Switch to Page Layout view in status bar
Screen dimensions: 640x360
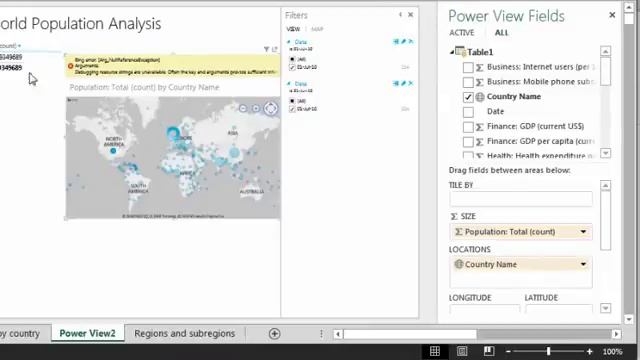point(462,351)
